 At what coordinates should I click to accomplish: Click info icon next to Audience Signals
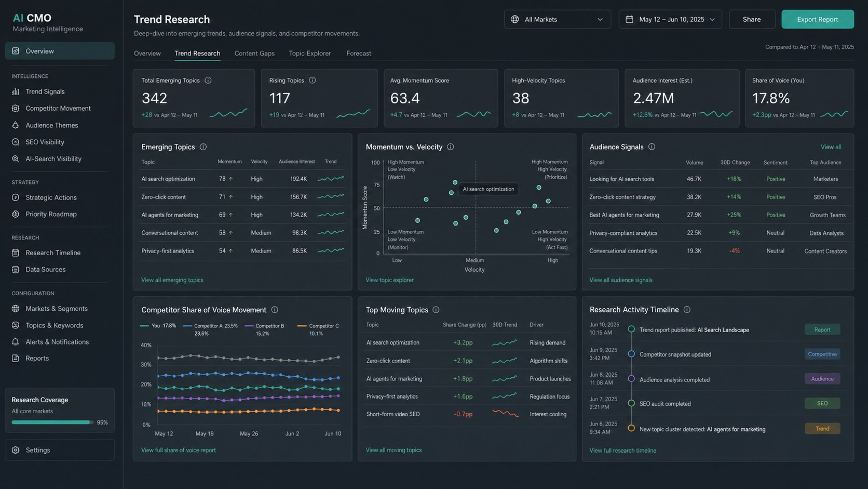click(x=652, y=147)
